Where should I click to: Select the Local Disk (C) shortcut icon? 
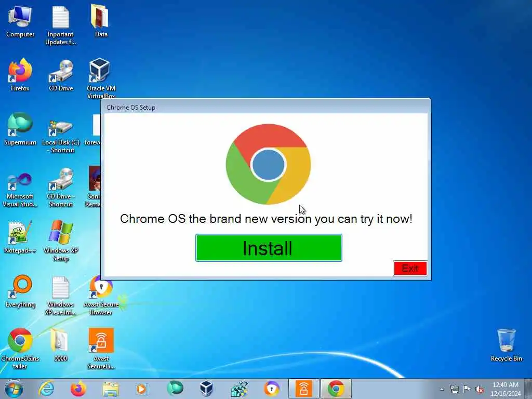pos(61,135)
